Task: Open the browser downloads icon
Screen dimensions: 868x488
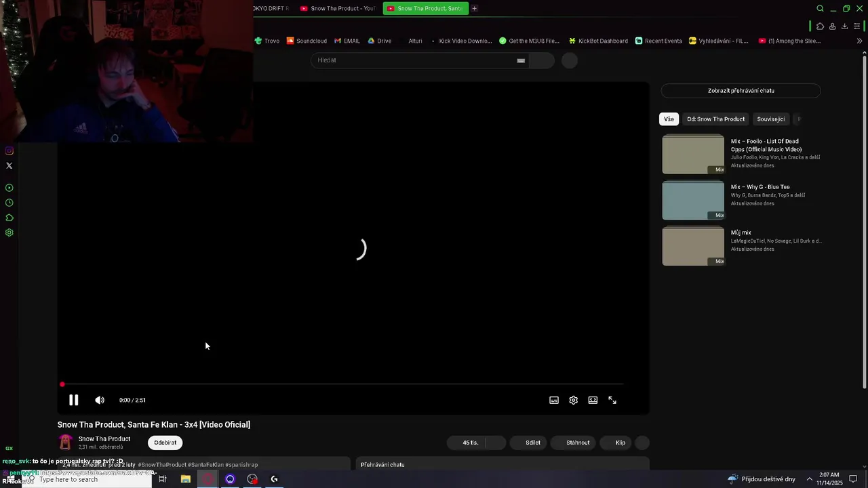Action: [844, 26]
